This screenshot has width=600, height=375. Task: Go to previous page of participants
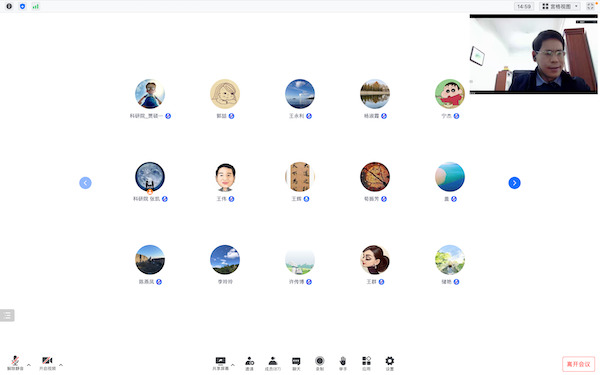tap(85, 183)
